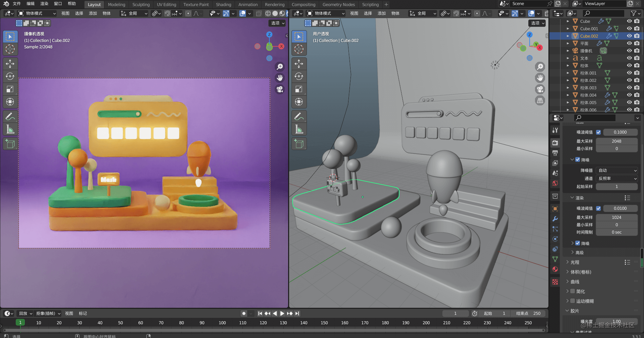Viewport: 644px width, 338px height.
Task: Open the Output properties tab
Action: pyautogui.click(x=555, y=153)
